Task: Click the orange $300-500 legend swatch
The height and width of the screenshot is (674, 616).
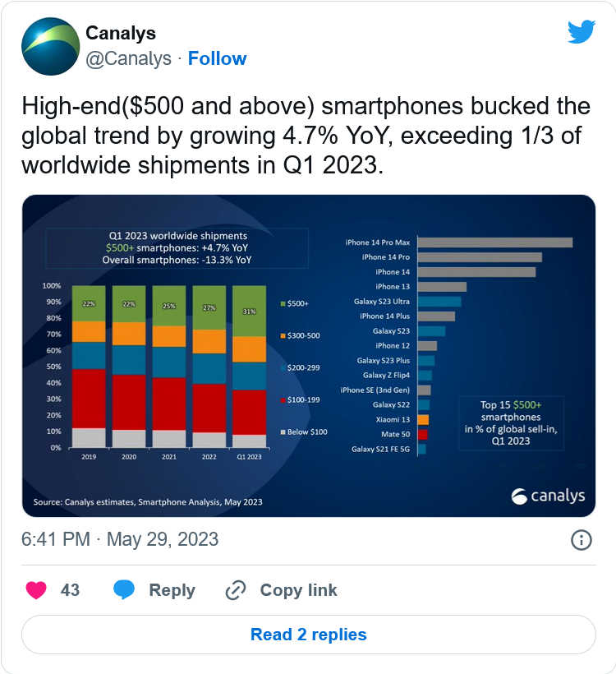Action: click(x=283, y=335)
